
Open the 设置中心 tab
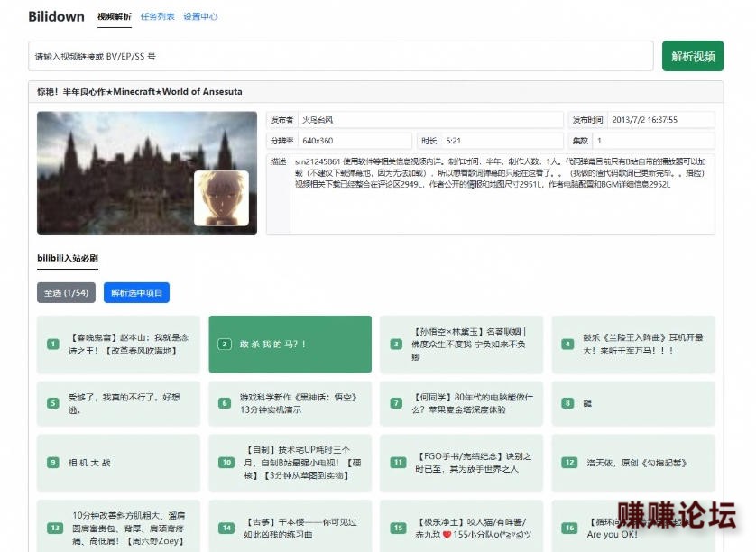tap(200, 17)
